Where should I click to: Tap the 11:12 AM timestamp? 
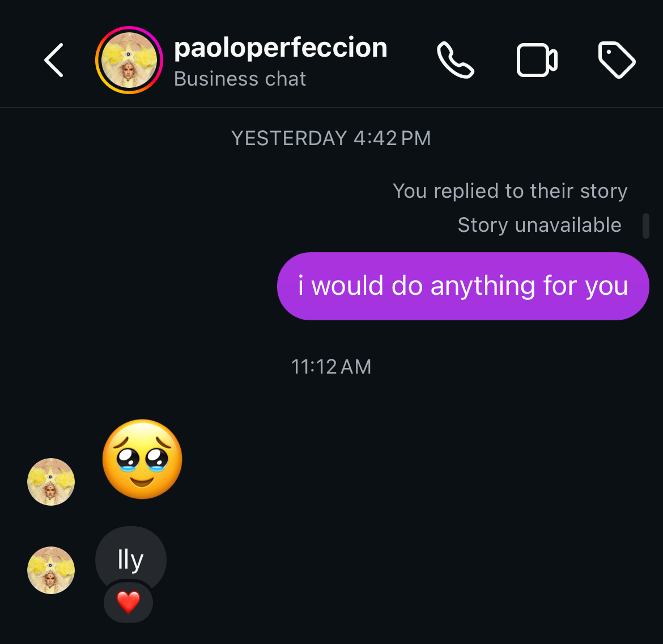point(331,367)
